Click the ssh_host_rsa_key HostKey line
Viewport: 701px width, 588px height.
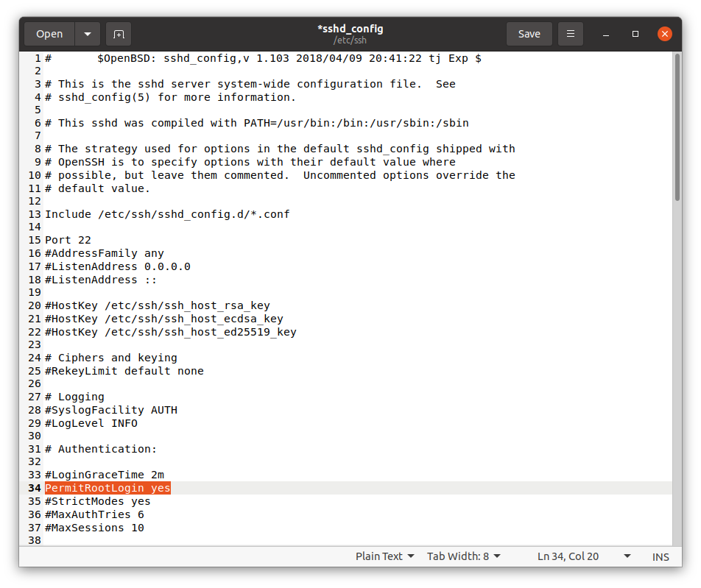(x=158, y=305)
